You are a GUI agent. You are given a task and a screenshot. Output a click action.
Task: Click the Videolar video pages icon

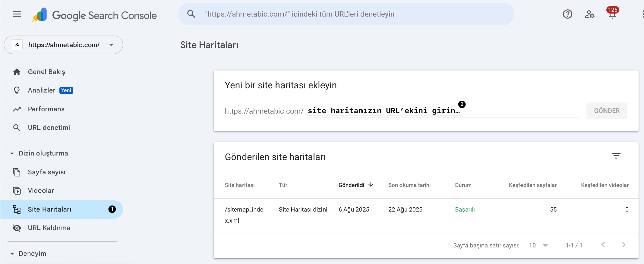(x=17, y=191)
